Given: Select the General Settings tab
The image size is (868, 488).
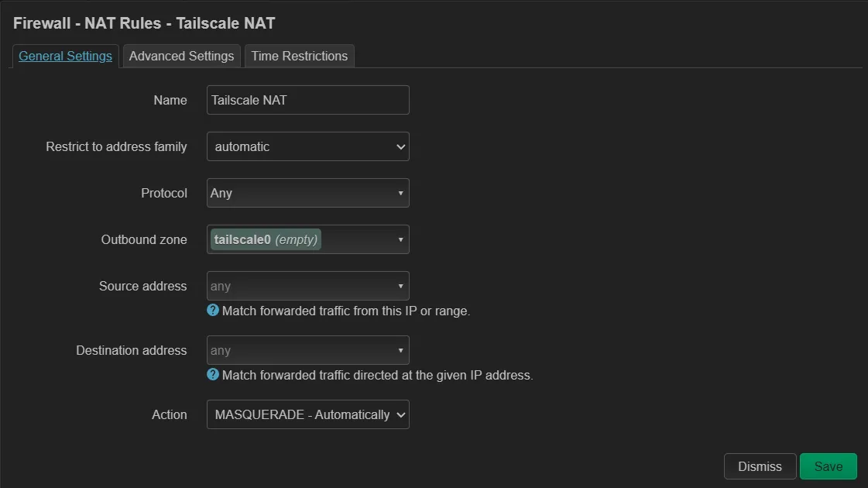Looking at the screenshot, I should point(65,56).
